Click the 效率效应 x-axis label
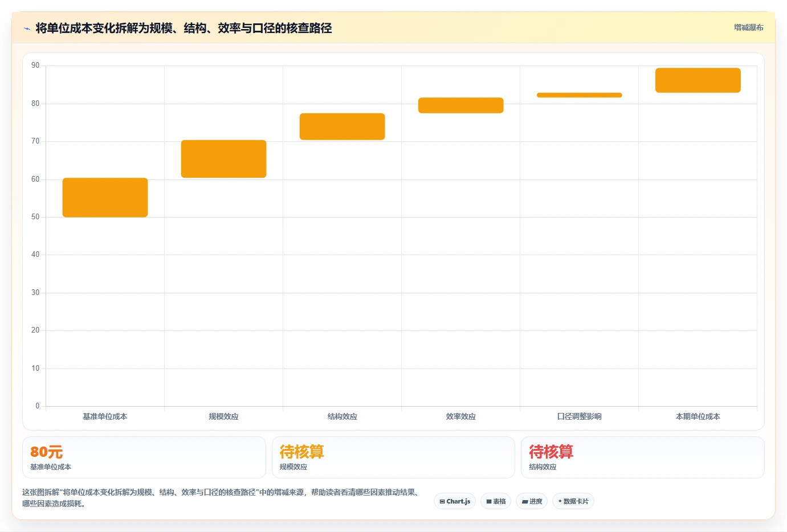This screenshot has width=787, height=532. point(460,416)
